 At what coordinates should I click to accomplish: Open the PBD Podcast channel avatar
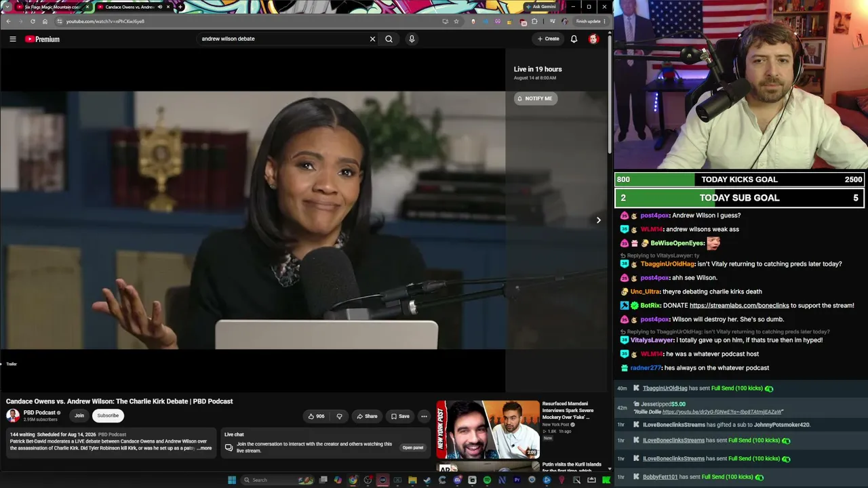tap(13, 415)
